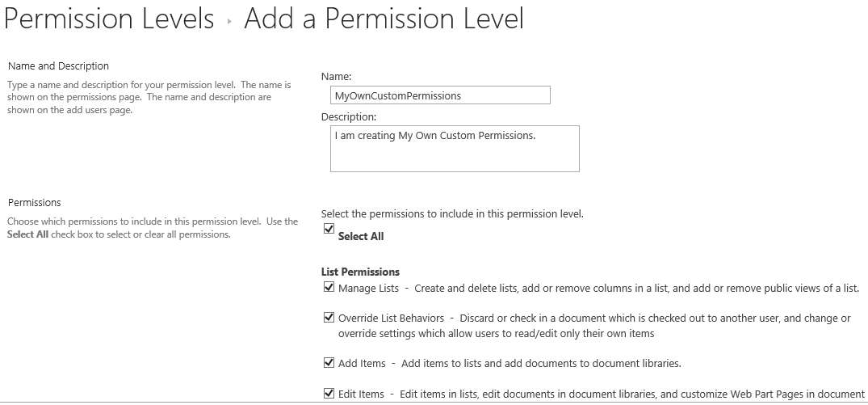Go back to Permission Levels breadcrumb
This screenshot has height=405, width=868.
click(109, 19)
